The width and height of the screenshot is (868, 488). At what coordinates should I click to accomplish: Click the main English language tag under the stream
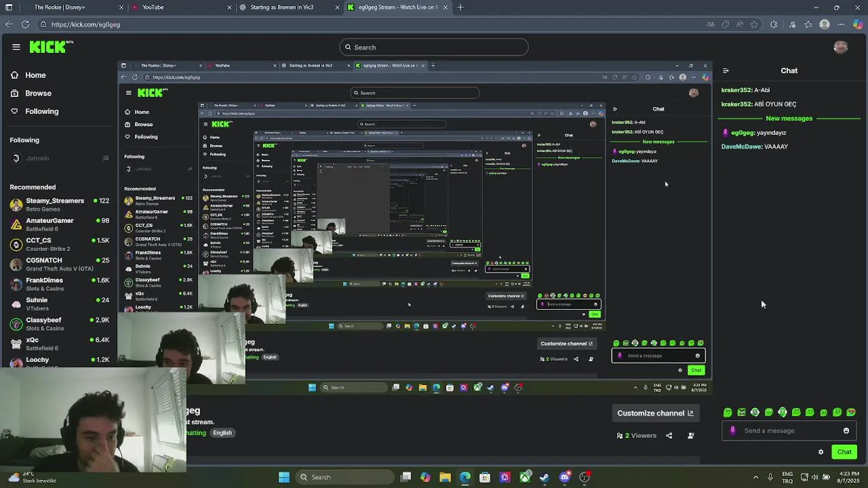[x=222, y=433]
